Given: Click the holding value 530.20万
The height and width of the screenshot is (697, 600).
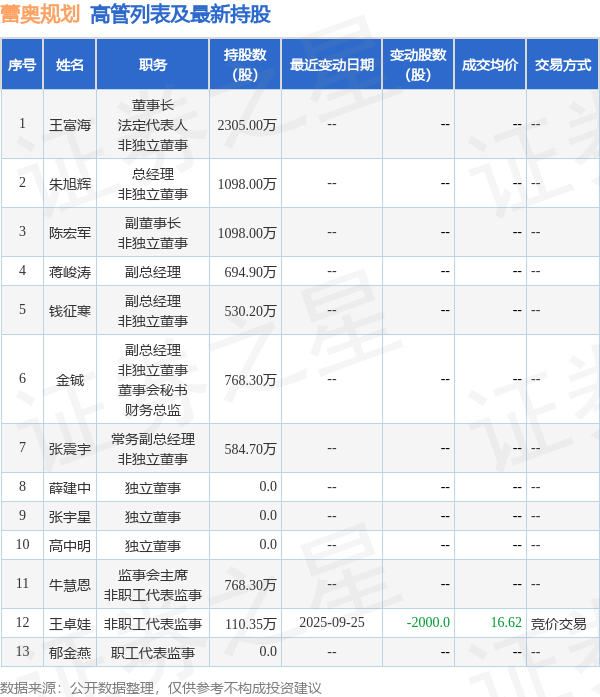Looking at the screenshot, I should 250,311.
